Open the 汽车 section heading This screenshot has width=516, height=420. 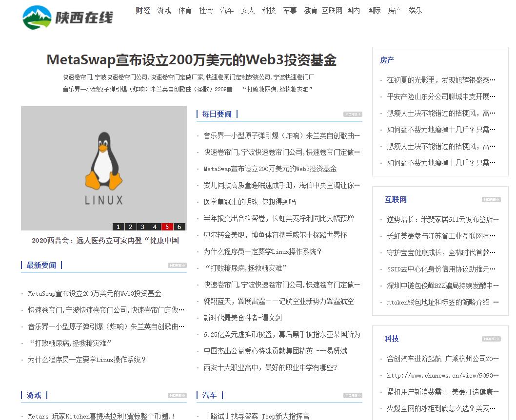(x=209, y=395)
